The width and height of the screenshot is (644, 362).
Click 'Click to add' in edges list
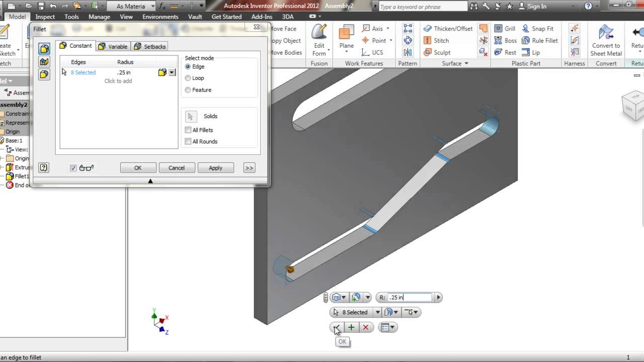coord(118,81)
